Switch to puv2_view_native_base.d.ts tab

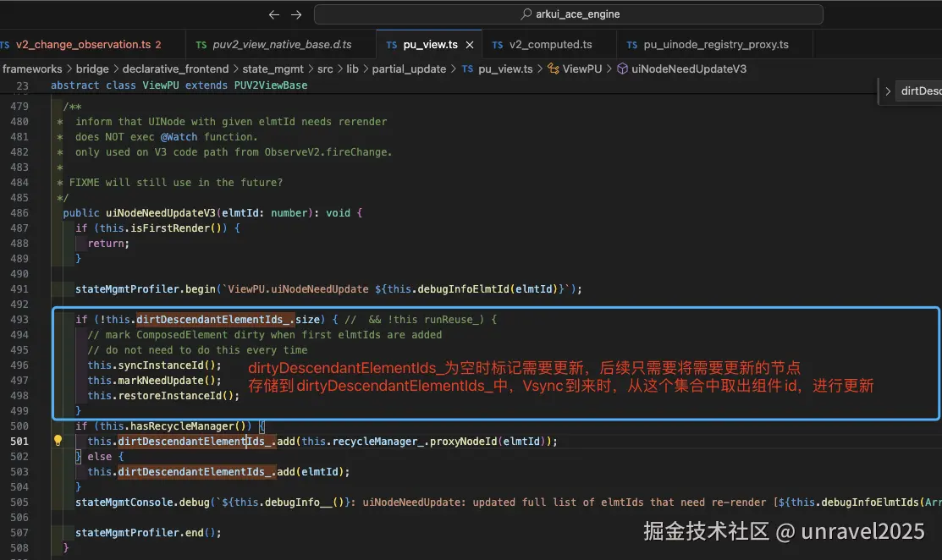pyautogui.click(x=282, y=45)
